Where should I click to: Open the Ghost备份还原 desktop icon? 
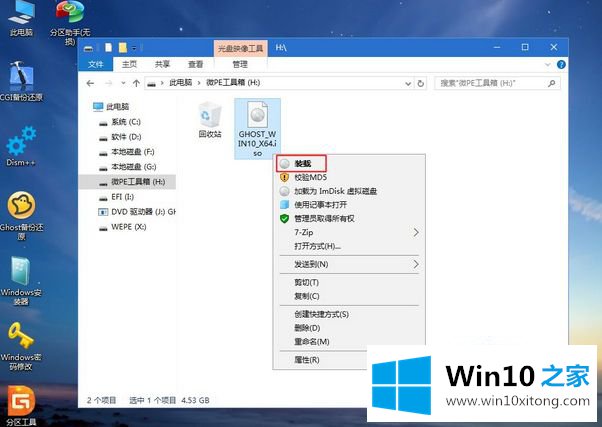[21, 215]
